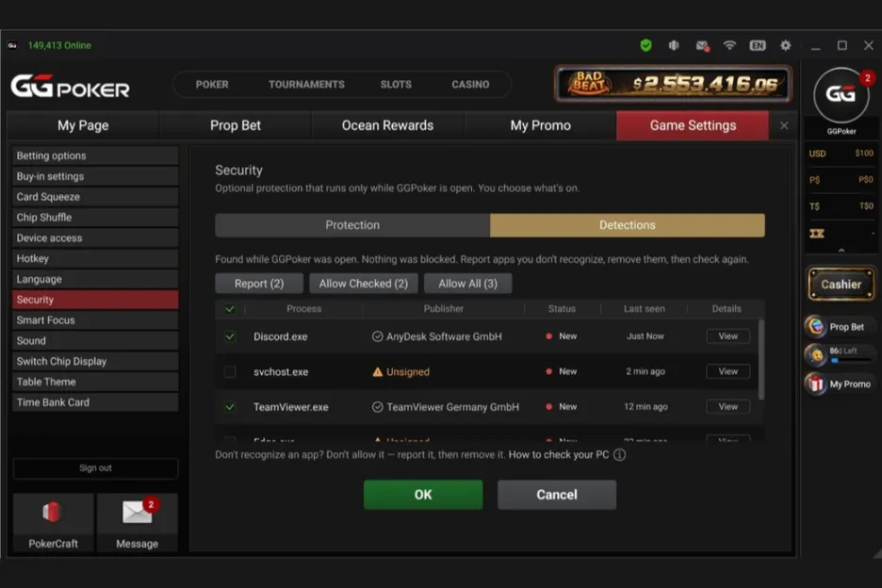The width and height of the screenshot is (882, 588).
Task: Toggle the select-all checkbox in table header
Action: [230, 308]
